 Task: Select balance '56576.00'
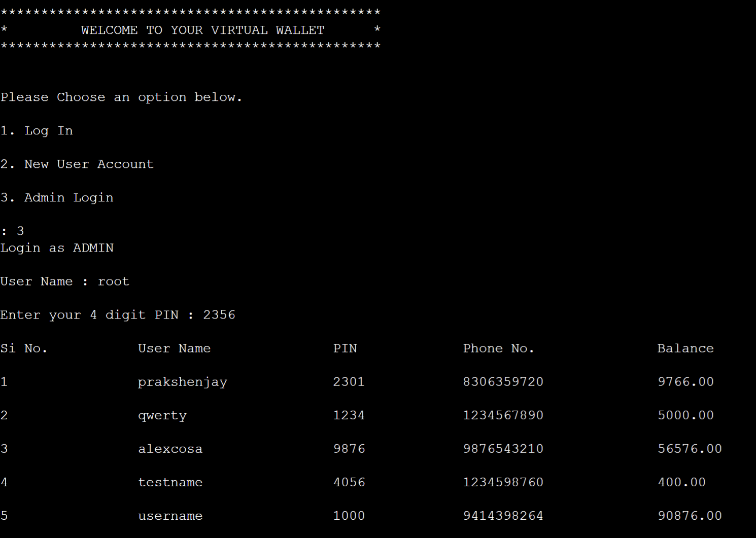690,449
